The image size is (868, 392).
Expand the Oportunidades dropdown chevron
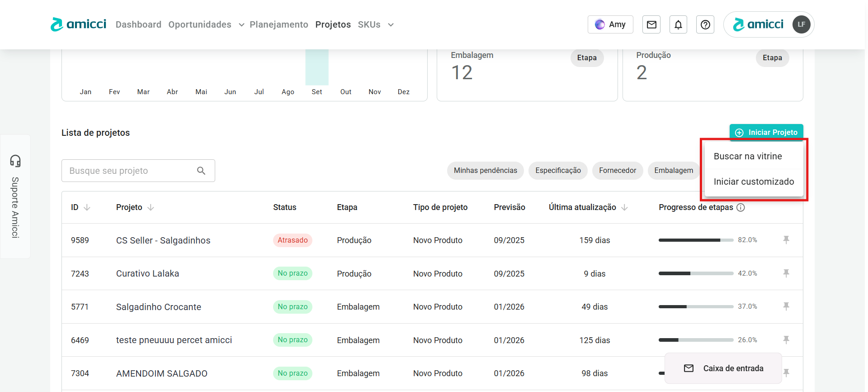tap(241, 25)
